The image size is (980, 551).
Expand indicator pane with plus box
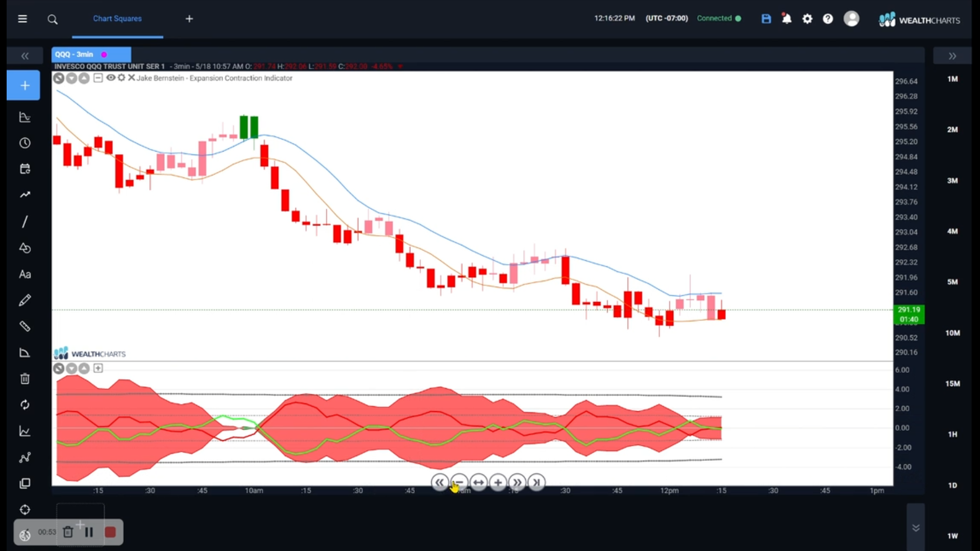tap(98, 368)
